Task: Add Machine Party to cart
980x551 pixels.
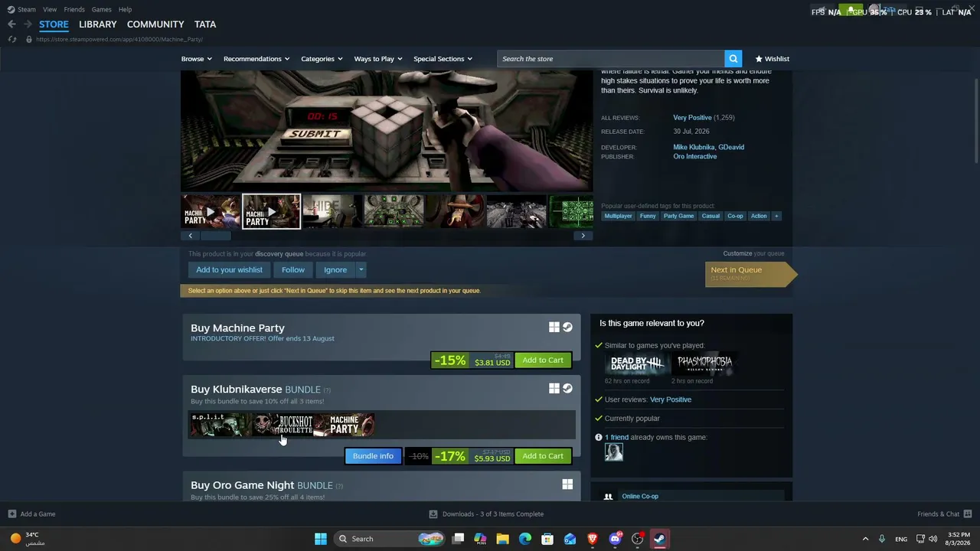Action: tap(543, 360)
